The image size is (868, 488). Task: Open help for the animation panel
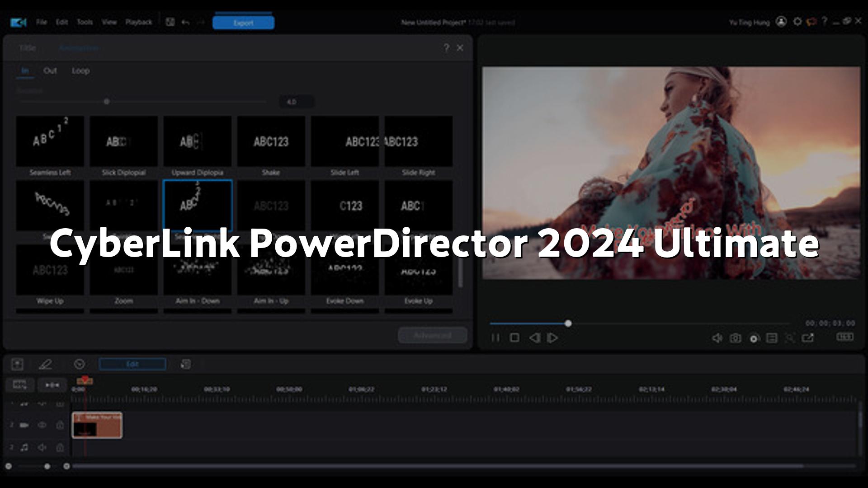pos(446,48)
